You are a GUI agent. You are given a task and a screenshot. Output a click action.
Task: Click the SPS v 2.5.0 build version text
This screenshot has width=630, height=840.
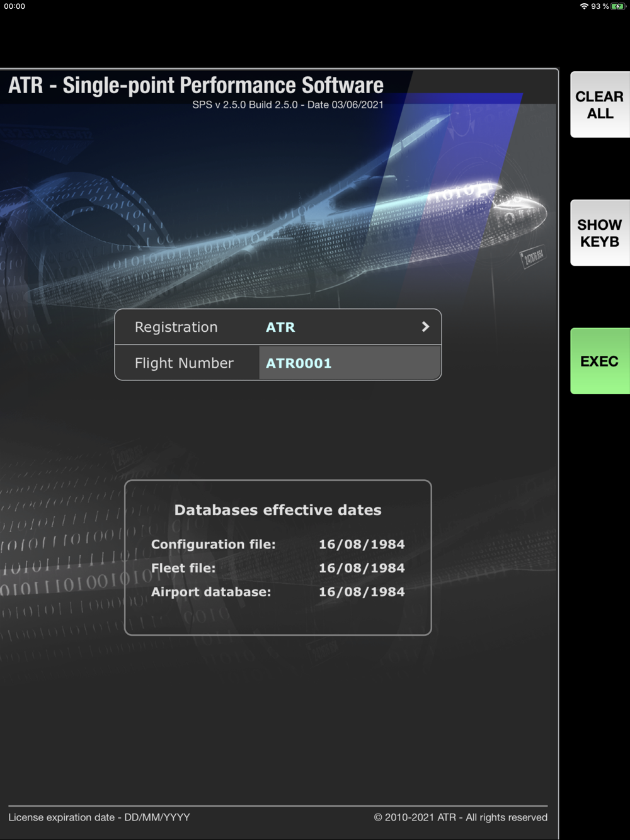pyautogui.click(x=288, y=105)
